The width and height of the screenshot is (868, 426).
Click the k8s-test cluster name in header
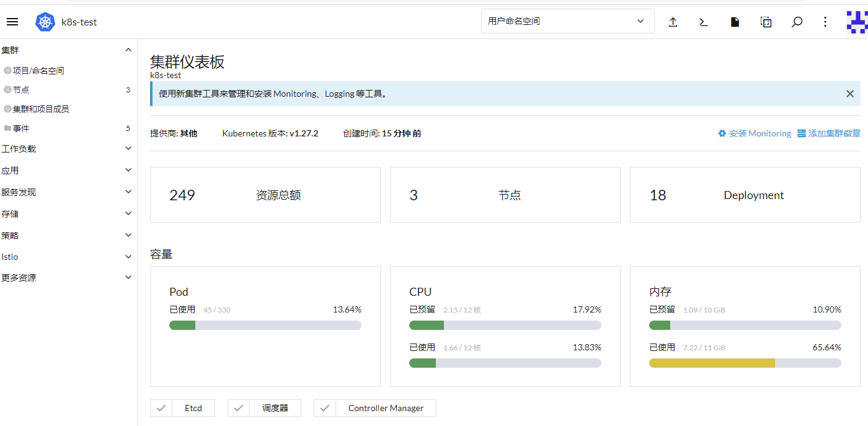(x=79, y=22)
